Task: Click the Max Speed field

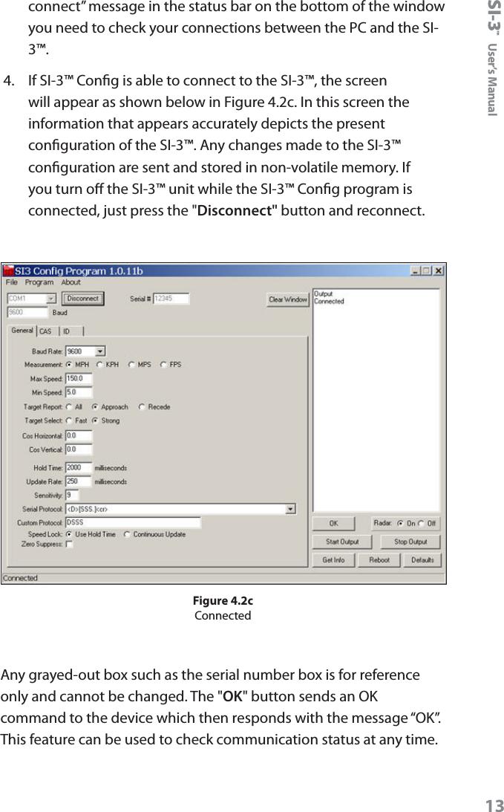Action: pyautogui.click(x=79, y=379)
